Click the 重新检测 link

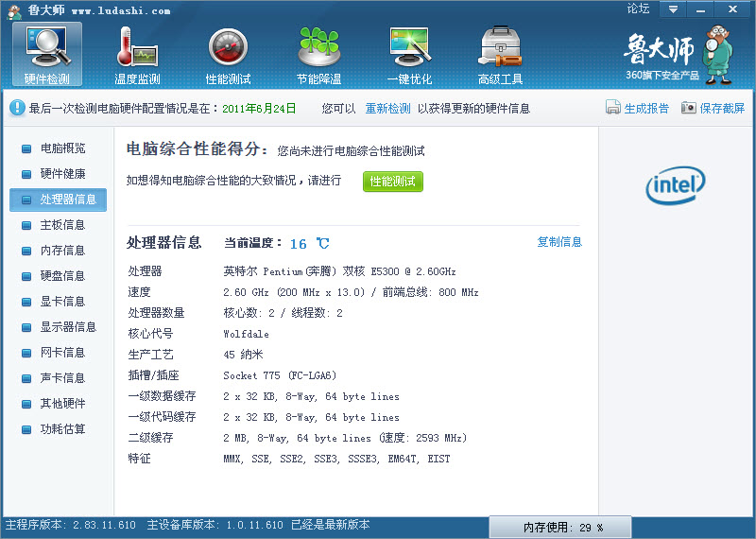387,109
